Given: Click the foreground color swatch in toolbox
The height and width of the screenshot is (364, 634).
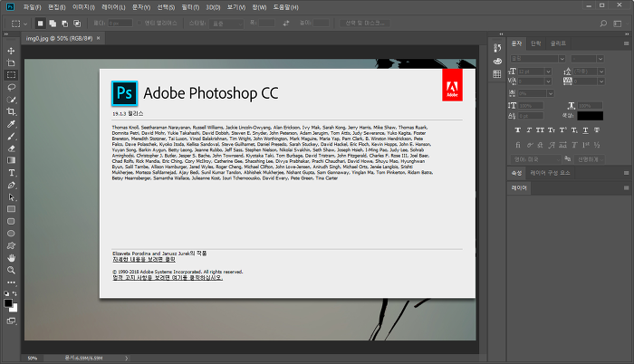Looking at the screenshot, I should (8, 303).
